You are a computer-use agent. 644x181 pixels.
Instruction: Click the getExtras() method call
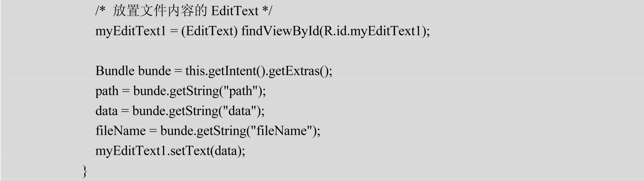[300, 71]
